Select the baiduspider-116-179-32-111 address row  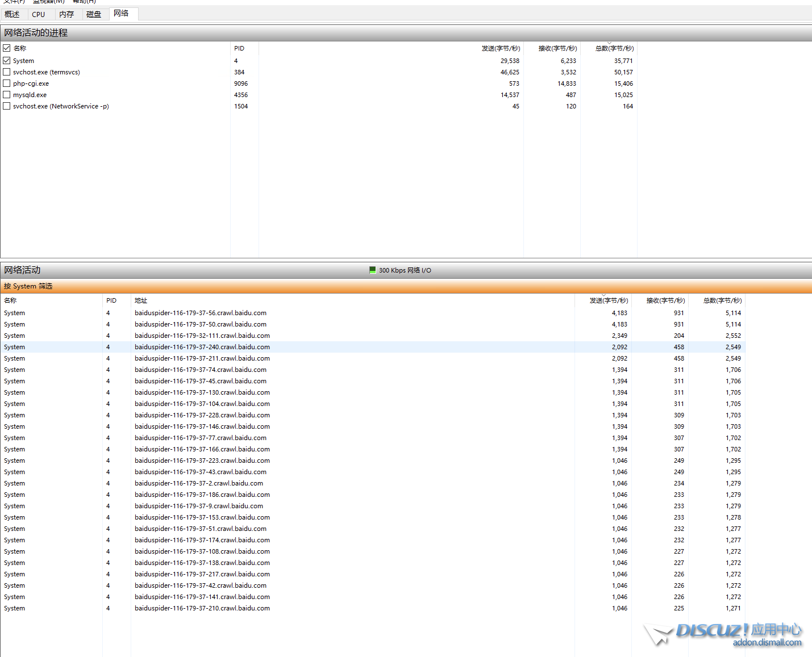[x=202, y=336]
